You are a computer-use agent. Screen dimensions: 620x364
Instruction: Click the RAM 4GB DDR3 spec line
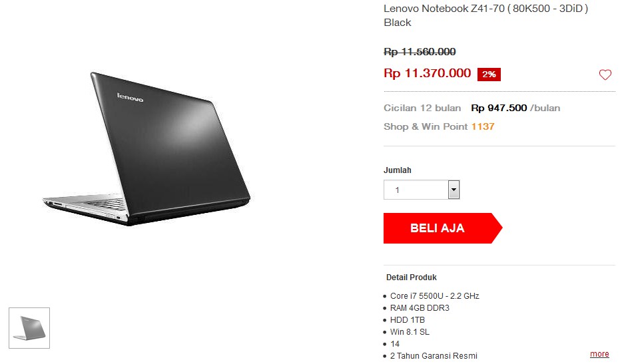(x=420, y=308)
